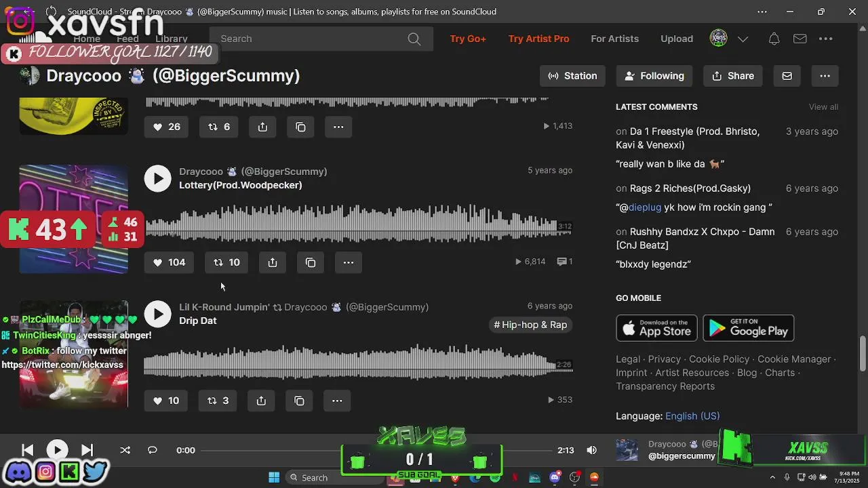Screen dimensions: 868x488
Task: Open the Try Artist Pro link
Action: [x=538, y=39]
